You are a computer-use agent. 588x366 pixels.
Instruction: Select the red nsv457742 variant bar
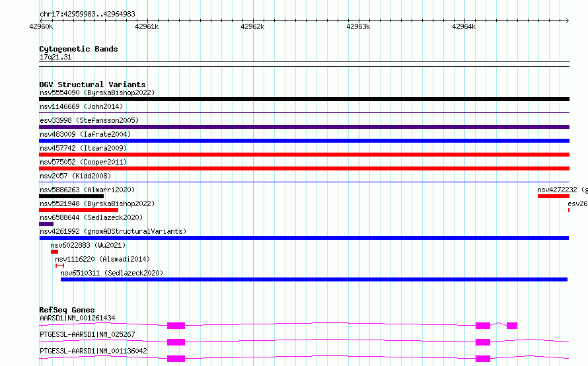coord(304,155)
